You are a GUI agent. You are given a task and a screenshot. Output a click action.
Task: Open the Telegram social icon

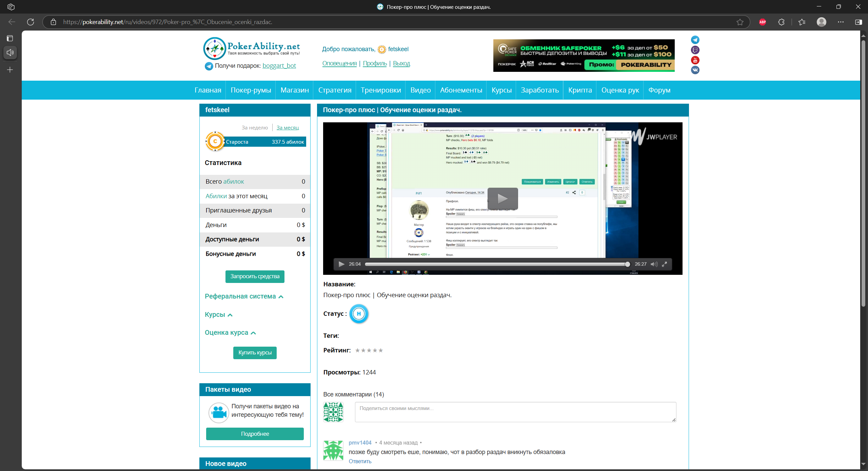click(695, 40)
